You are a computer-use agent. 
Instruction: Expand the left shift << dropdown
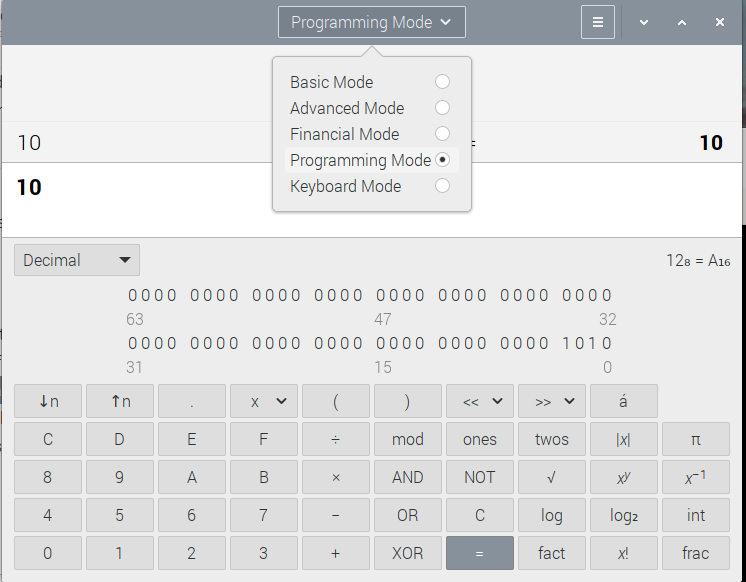click(479, 401)
